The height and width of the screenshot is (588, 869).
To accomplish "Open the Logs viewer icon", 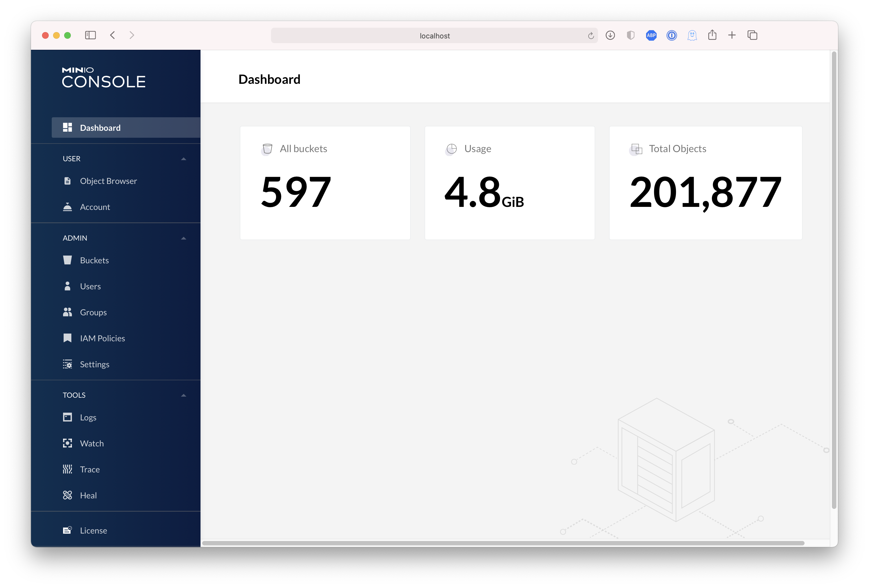I will pyautogui.click(x=68, y=417).
